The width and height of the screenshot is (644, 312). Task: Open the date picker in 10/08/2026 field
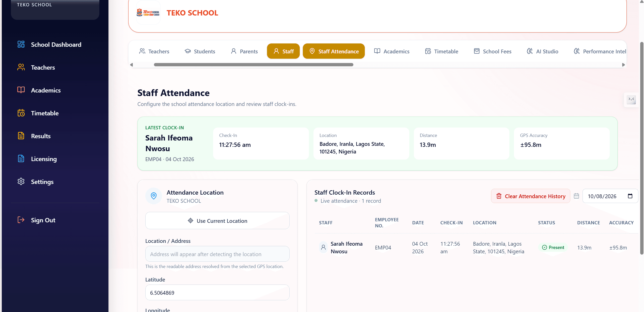(630, 196)
